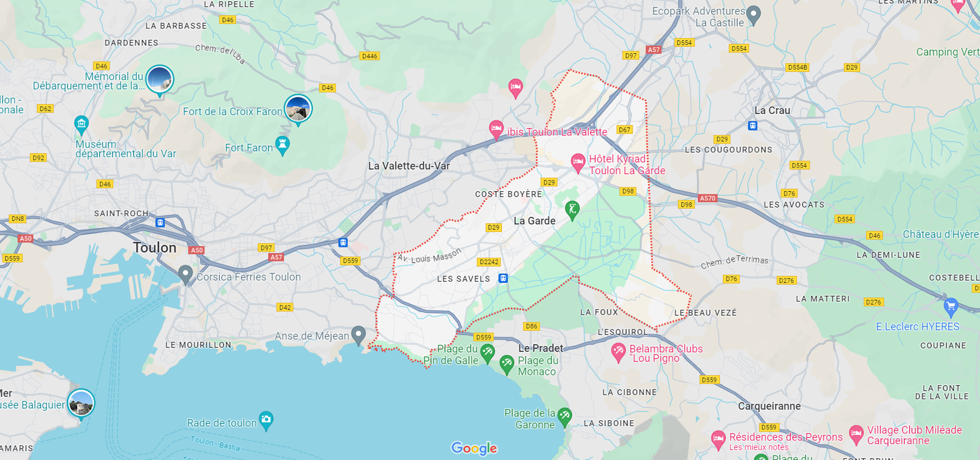Click the Fort de la Croix Faron photo marker
980x460 pixels.
point(298,110)
